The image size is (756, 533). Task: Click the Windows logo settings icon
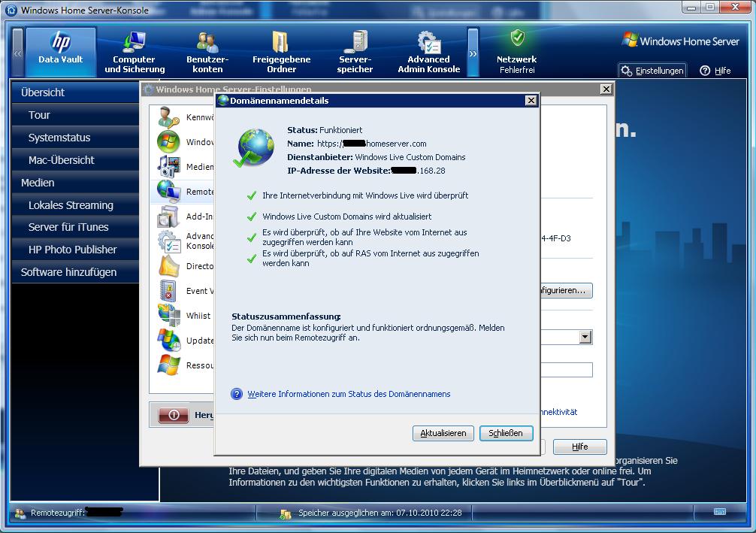(x=168, y=142)
